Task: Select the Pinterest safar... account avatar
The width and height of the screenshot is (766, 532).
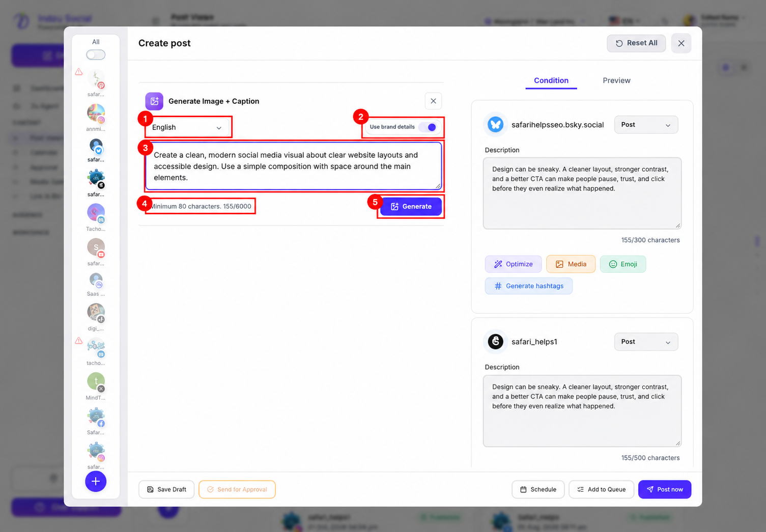Action: [96, 79]
